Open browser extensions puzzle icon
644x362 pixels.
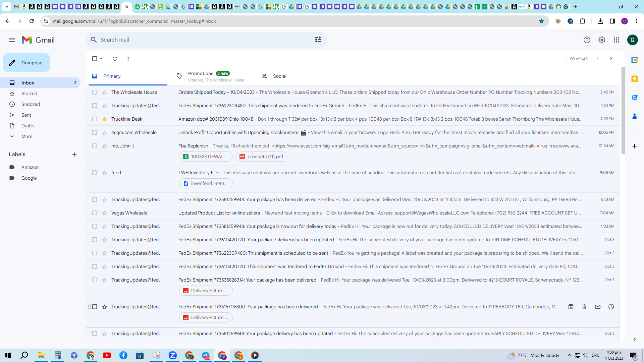click(x=583, y=21)
